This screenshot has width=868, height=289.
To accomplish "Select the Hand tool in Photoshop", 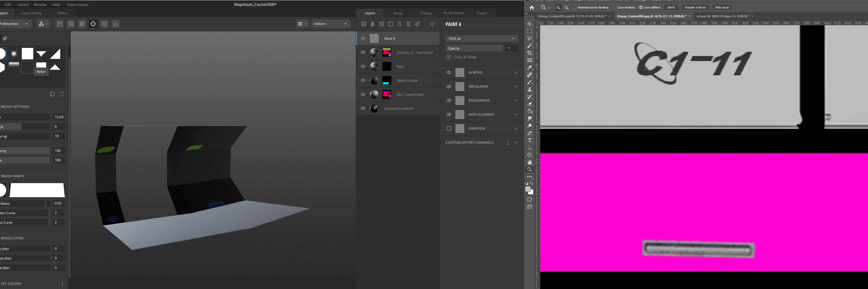I will click(530, 162).
